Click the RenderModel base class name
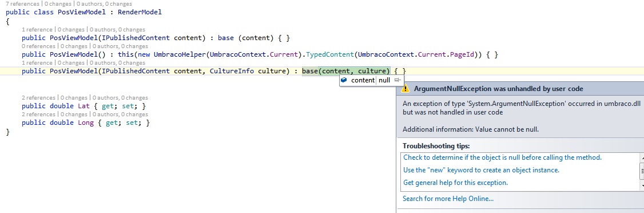644x213 pixels. click(140, 13)
